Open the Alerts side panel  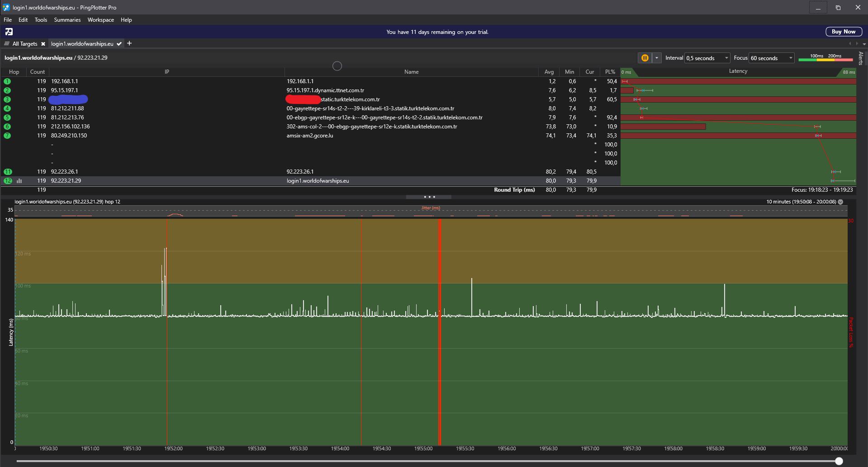[861, 58]
